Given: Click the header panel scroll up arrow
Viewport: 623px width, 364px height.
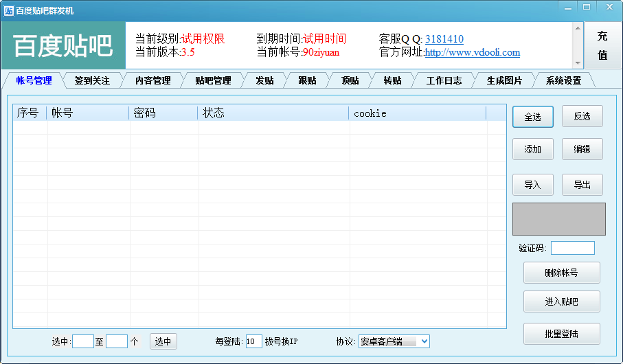Looking at the screenshot, I should point(578,28).
